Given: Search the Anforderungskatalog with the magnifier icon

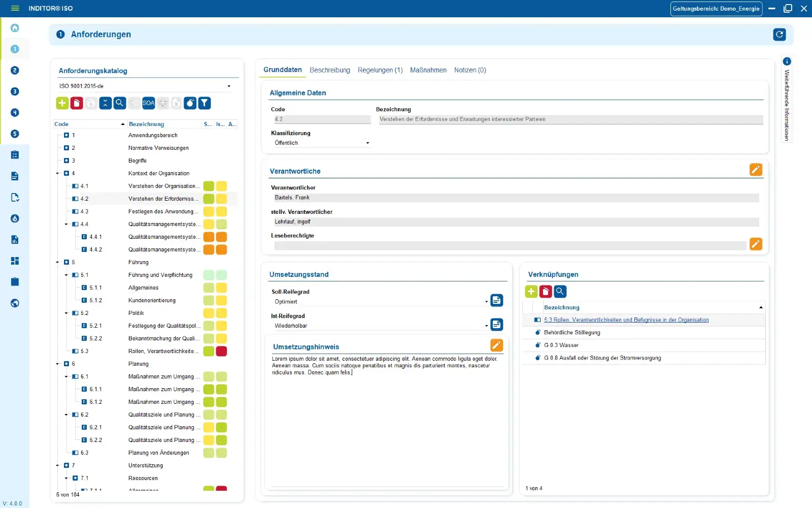Looking at the screenshot, I should 120,103.
